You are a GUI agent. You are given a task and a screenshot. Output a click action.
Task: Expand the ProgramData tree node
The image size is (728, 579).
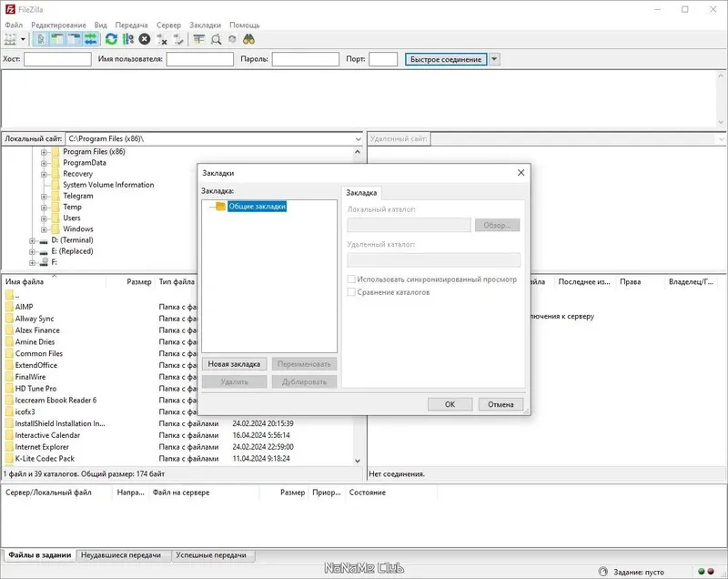pos(44,163)
